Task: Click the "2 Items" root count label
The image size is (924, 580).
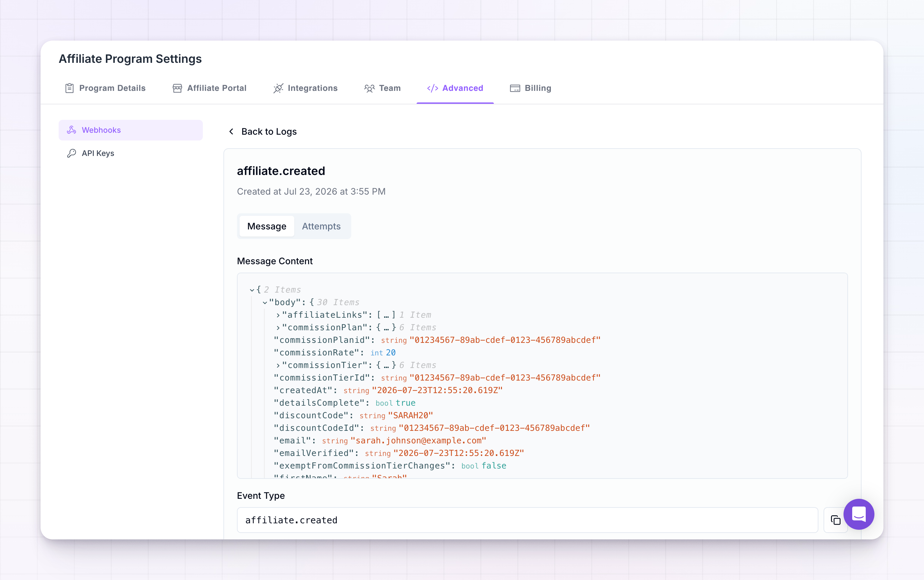Action: pyautogui.click(x=282, y=290)
